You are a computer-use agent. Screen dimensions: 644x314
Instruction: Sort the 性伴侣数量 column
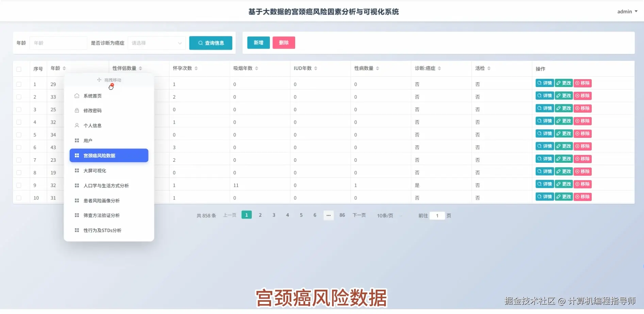(141, 68)
